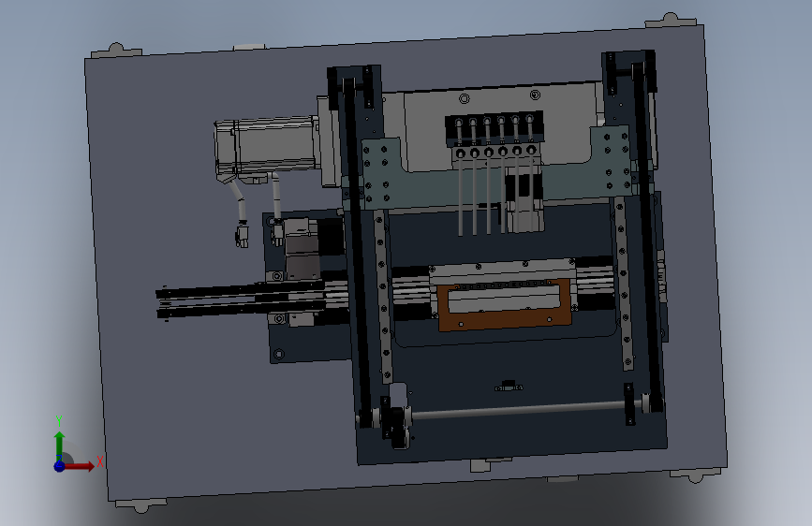Select the black six-port manifold block
812x526 pixels.
click(x=495, y=127)
